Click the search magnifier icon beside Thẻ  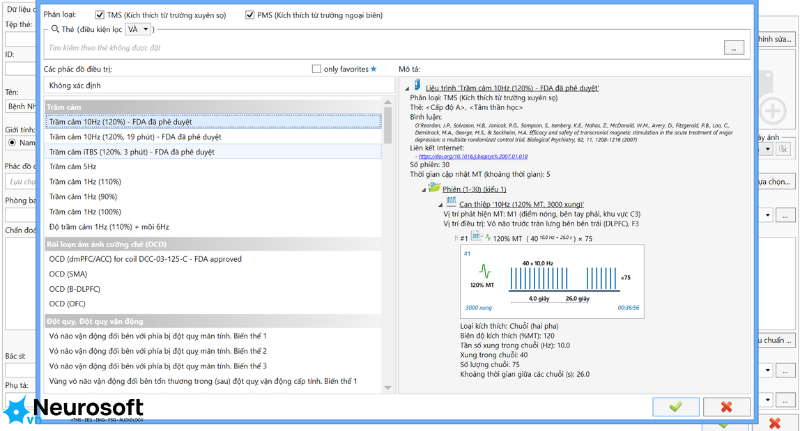pyautogui.click(x=55, y=29)
